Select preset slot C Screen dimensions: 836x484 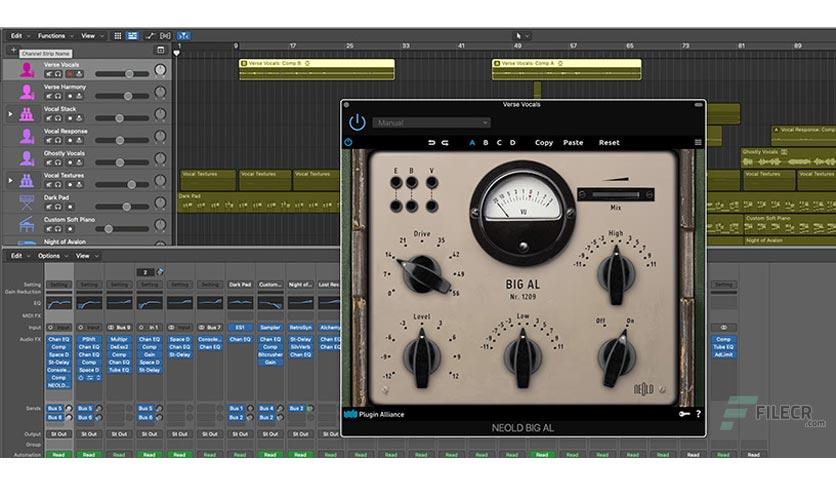tap(499, 143)
